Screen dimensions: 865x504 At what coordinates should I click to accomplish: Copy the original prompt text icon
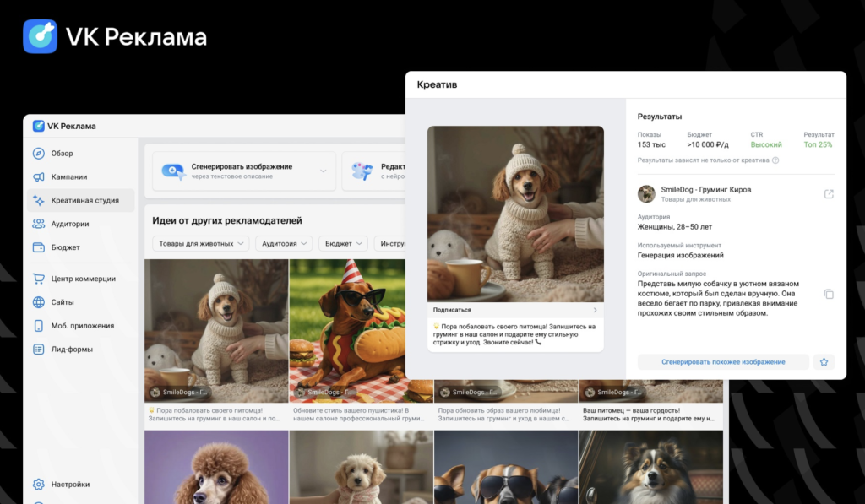pyautogui.click(x=829, y=294)
